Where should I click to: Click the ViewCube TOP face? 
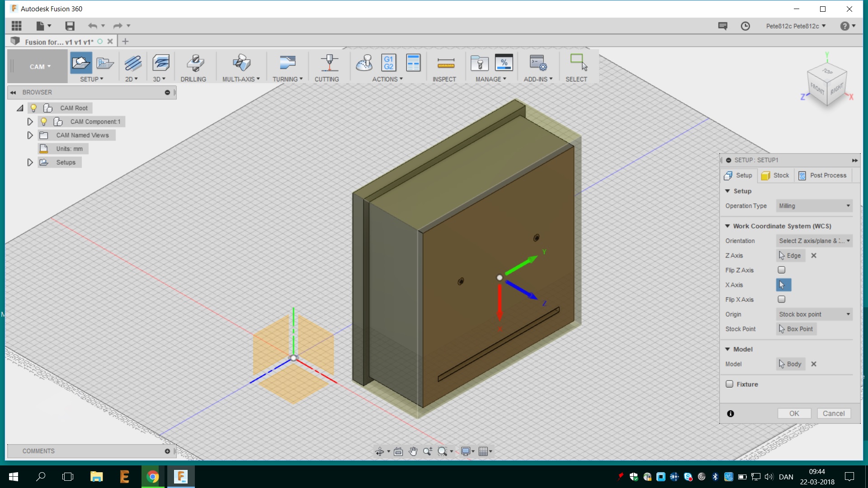click(x=827, y=71)
